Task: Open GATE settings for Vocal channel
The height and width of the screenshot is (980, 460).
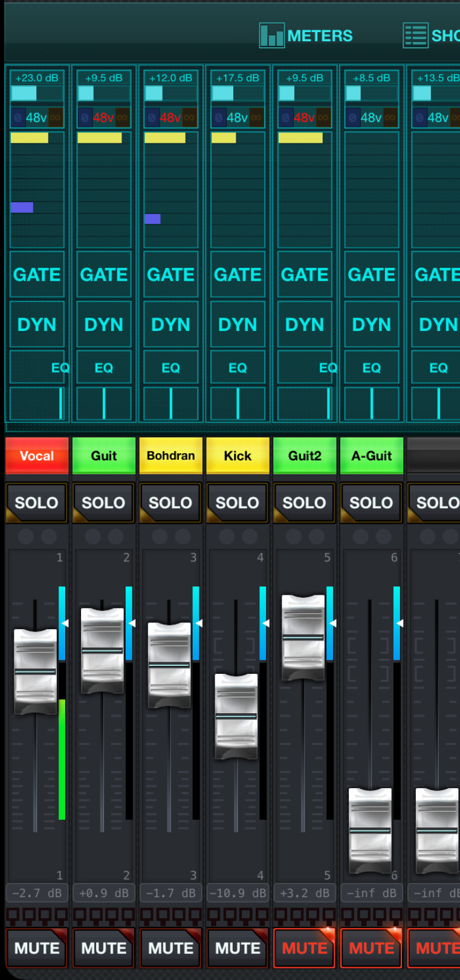Action: [37, 275]
